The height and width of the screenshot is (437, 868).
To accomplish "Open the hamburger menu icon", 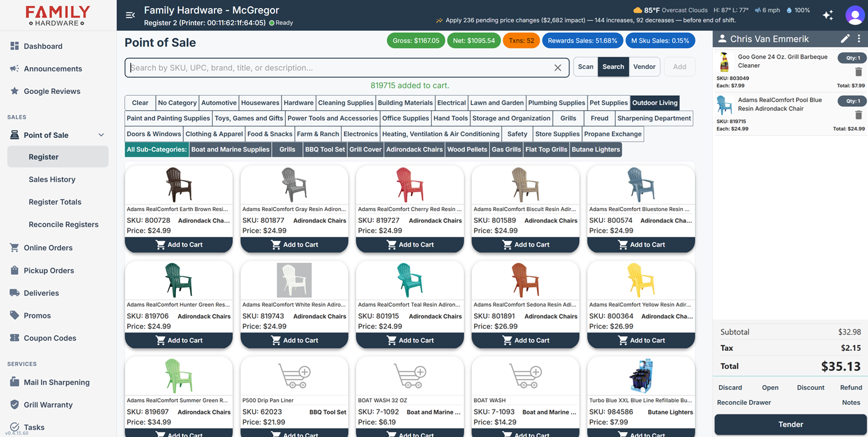I will click(130, 15).
